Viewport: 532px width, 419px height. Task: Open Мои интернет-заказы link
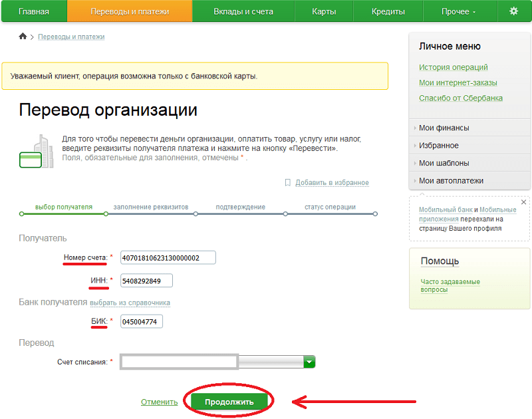(x=458, y=82)
